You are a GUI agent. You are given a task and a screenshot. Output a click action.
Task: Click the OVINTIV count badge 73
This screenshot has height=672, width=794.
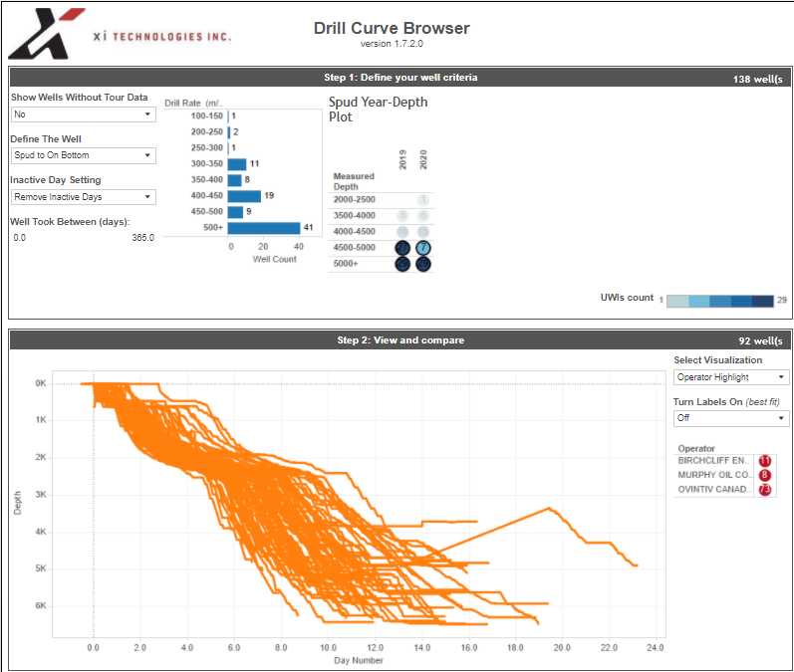[x=765, y=490]
